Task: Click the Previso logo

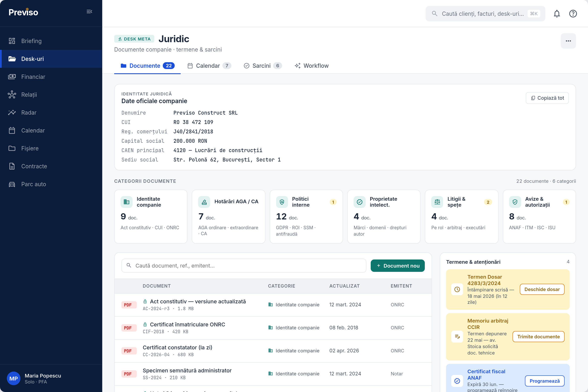Action: point(23,12)
